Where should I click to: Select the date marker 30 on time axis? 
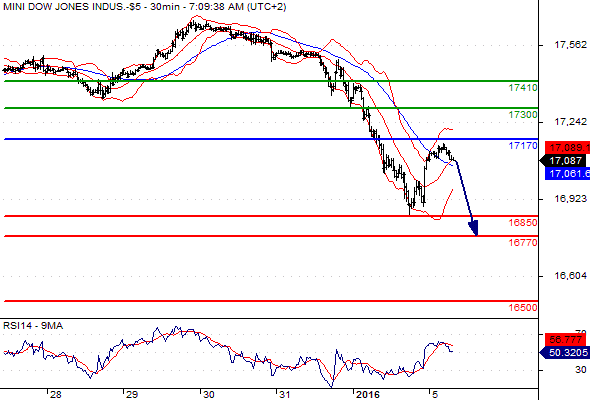click(x=208, y=394)
